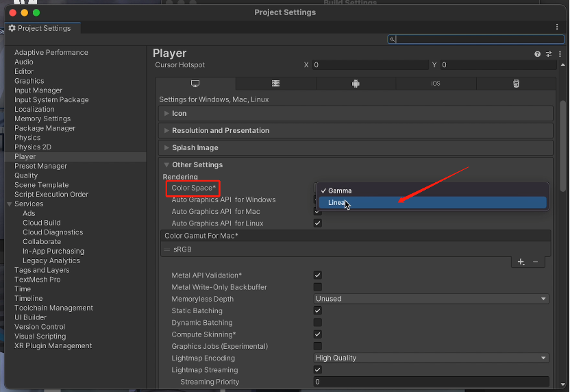Screen dimensions: 570x392
Task: Click the settings search field
Action: coord(476,39)
